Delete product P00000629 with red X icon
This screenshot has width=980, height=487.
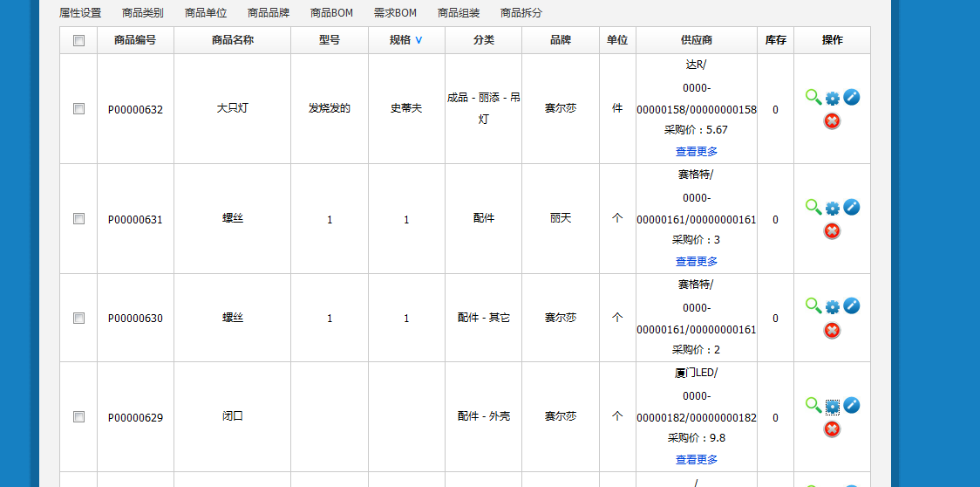coord(832,429)
